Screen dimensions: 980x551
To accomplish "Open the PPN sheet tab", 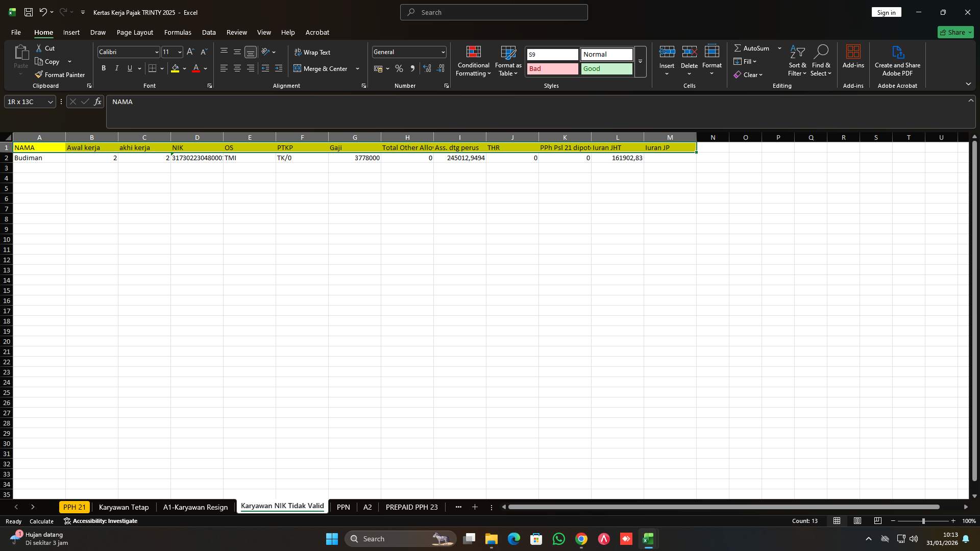I will tap(343, 507).
